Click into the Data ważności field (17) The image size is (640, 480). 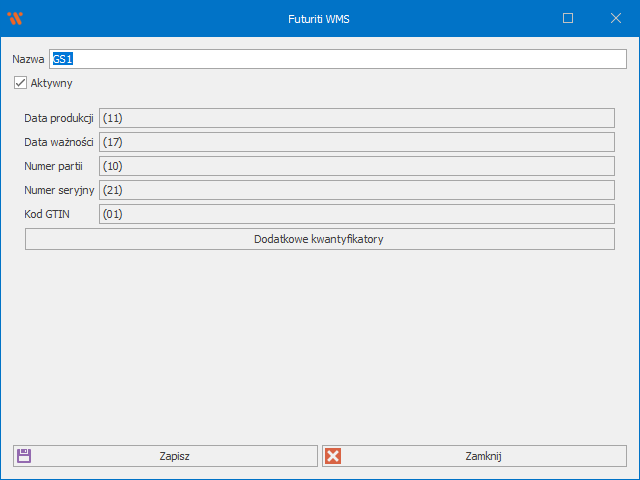pos(356,142)
